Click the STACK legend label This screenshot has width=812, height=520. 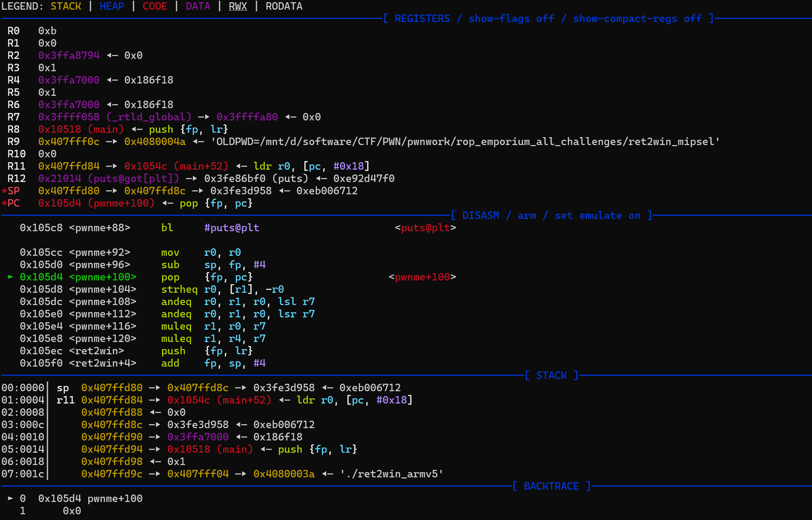[x=66, y=6]
